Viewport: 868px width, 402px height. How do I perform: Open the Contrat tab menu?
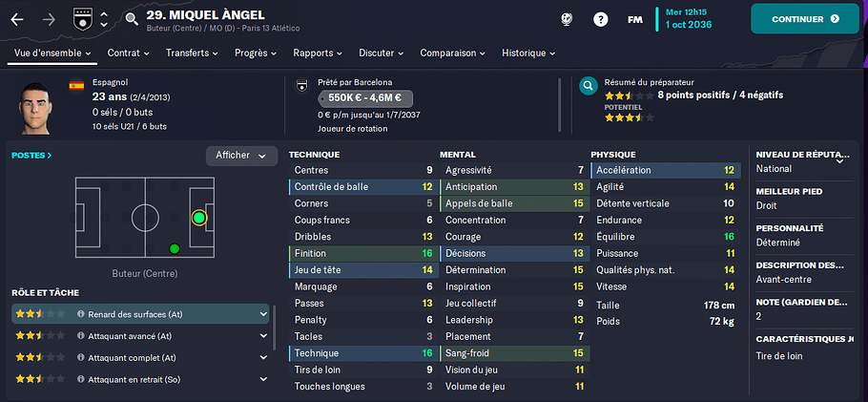click(x=129, y=53)
